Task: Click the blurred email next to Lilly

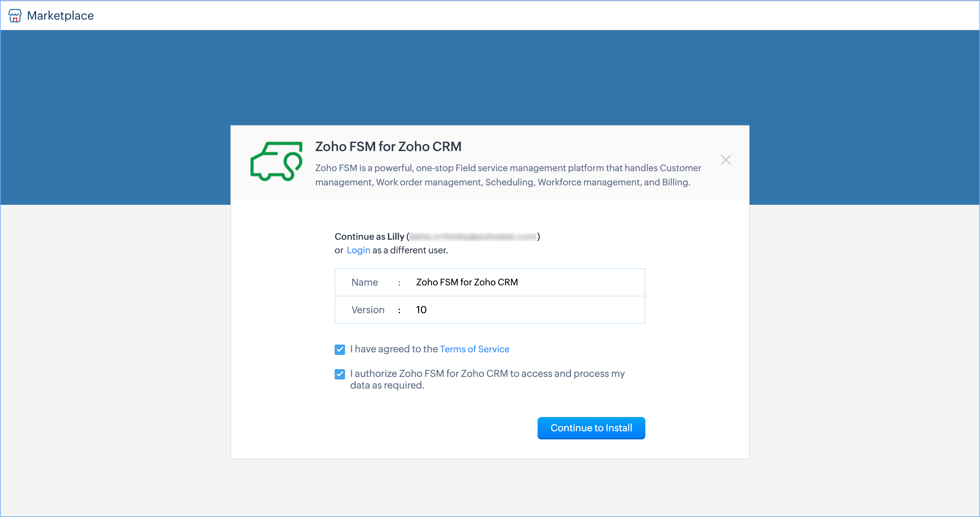Action: (473, 236)
